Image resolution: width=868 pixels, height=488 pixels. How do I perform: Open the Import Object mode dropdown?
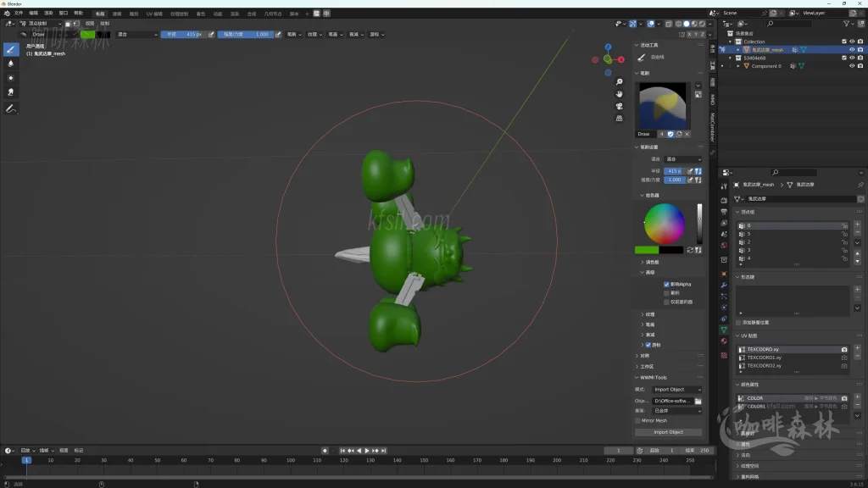(x=676, y=390)
